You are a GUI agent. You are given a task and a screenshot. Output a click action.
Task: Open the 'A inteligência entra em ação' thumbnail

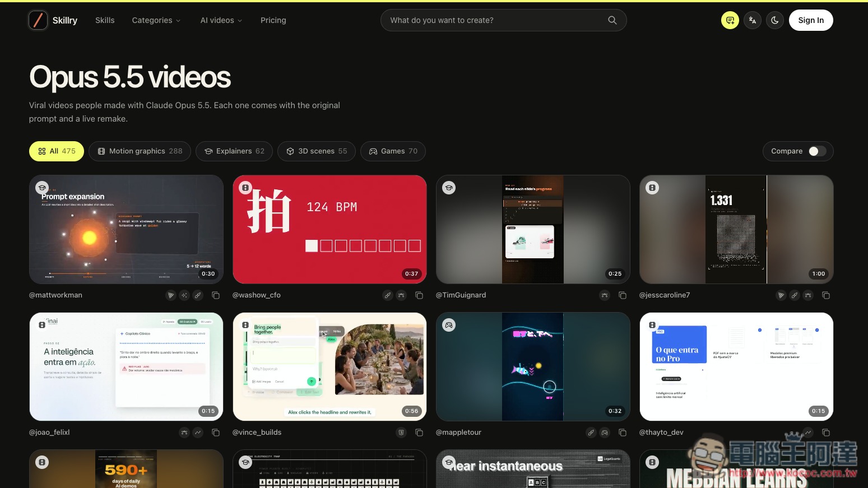tap(126, 366)
